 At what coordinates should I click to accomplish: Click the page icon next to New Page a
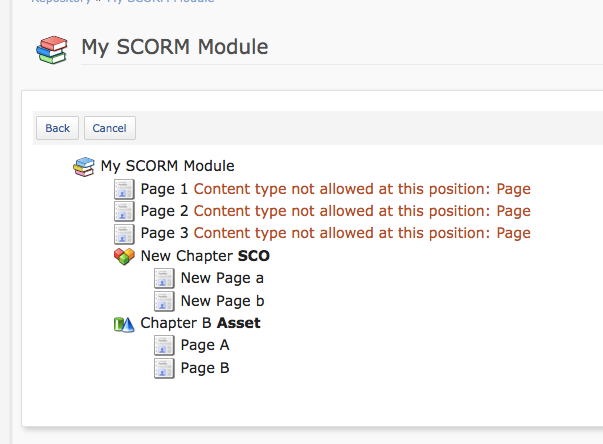[x=164, y=278]
